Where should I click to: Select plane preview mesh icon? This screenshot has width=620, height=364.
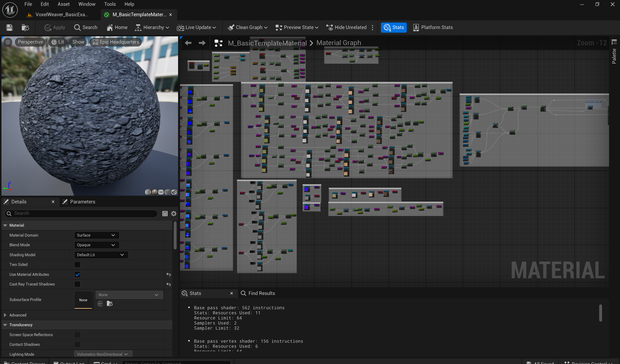pos(161,192)
